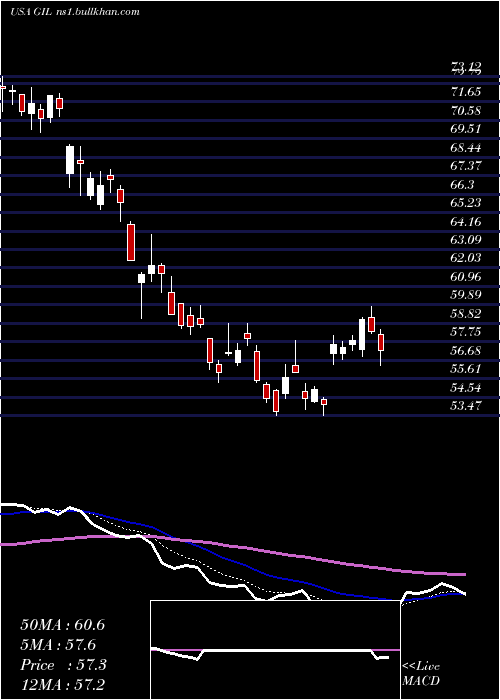The width and height of the screenshot is (500, 700).
Task: Select the 54.54 price axis label
Action: coord(466,388)
